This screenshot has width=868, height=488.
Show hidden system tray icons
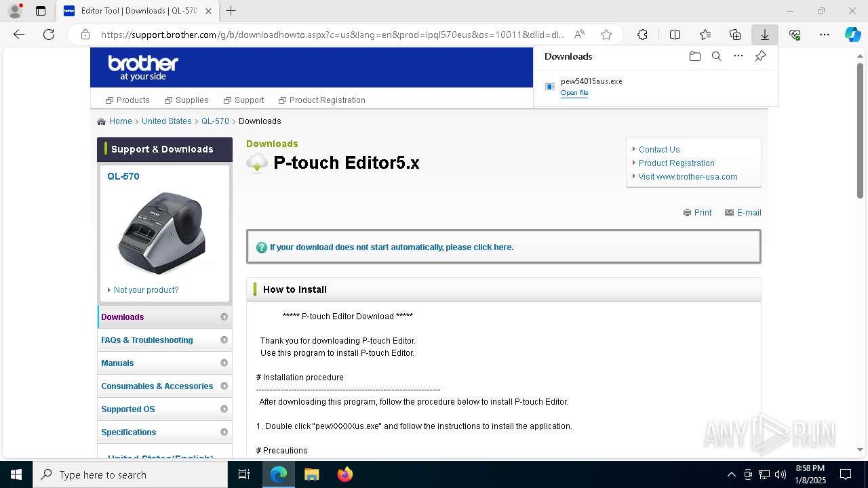[x=731, y=474]
